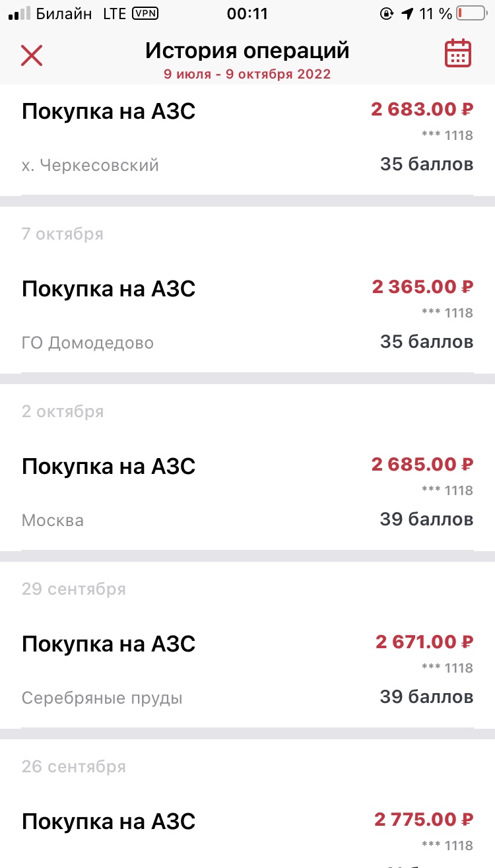Tap the date range 9 июля - 9 октября
The width and height of the screenshot is (495, 868).
[247, 74]
